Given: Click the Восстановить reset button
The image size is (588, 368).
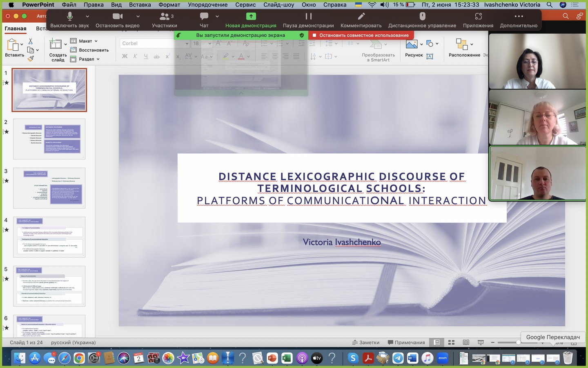Looking at the screenshot, I should [89, 50].
